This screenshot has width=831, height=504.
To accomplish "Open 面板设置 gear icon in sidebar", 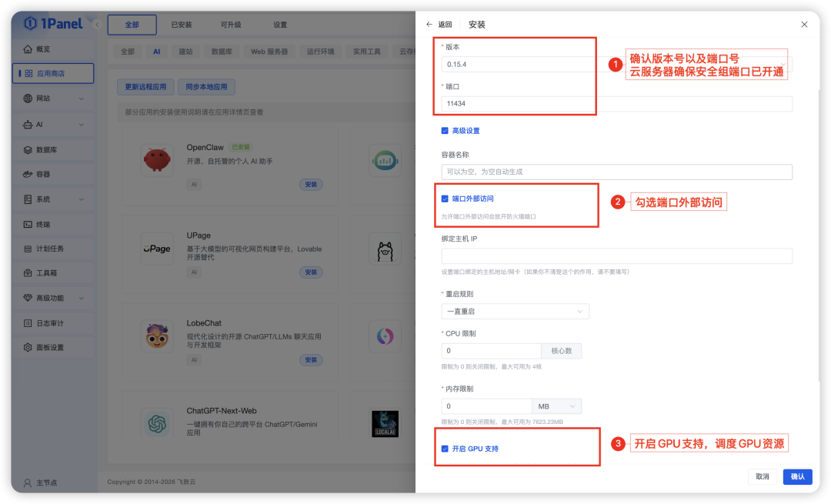I will (x=28, y=348).
